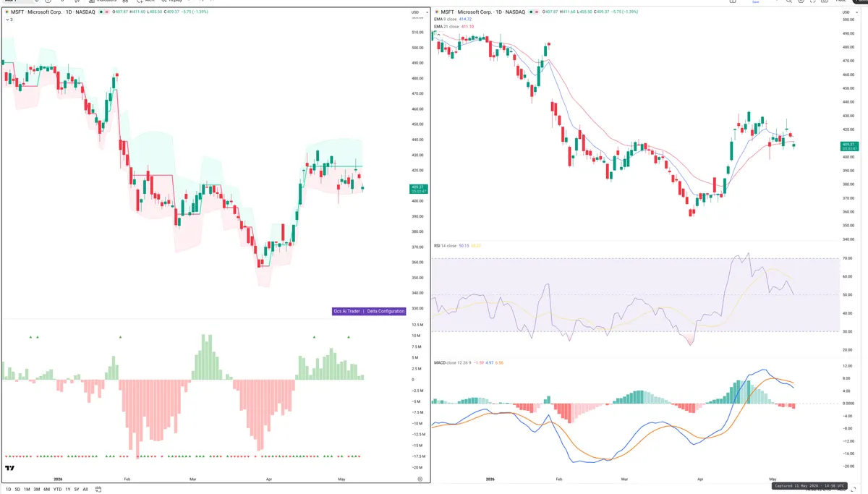Click the Apr label on left time axis
Screen dimensions: 868x494
(x=269, y=479)
